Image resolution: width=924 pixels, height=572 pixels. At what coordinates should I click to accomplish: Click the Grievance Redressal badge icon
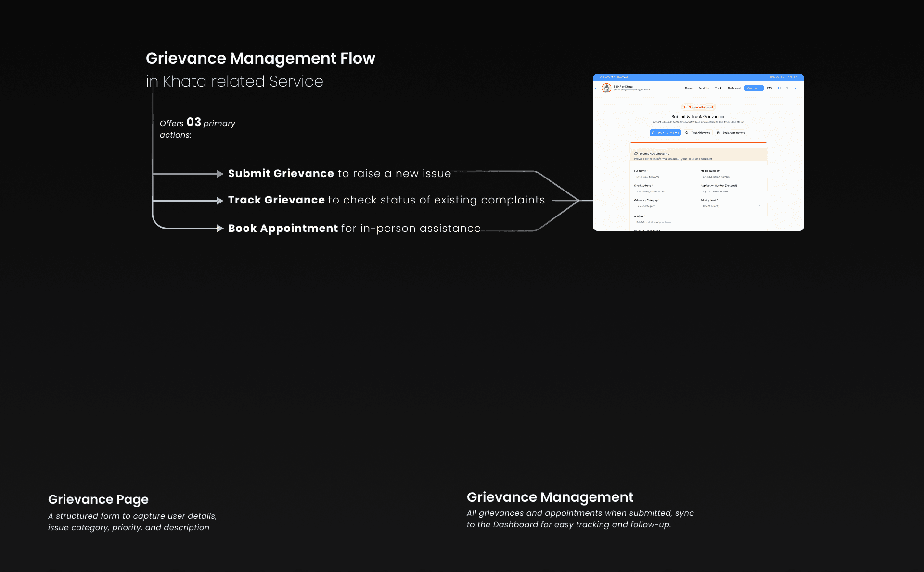(685, 107)
